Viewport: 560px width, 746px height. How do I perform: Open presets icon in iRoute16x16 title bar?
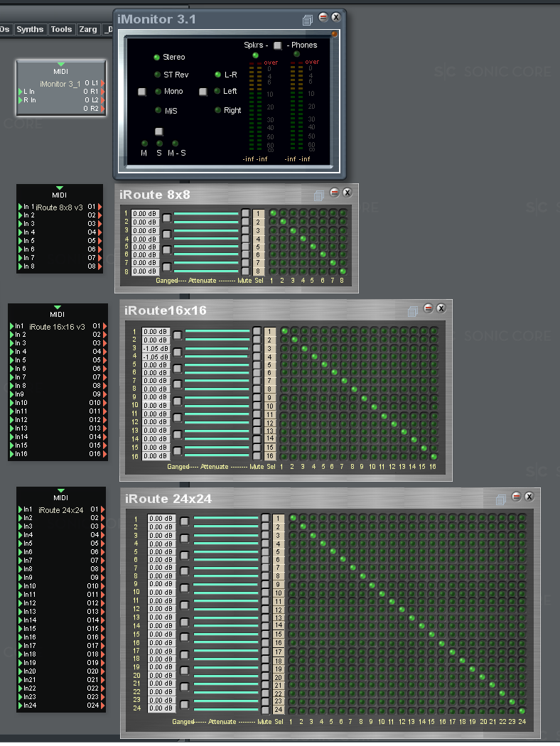pyautogui.click(x=412, y=311)
